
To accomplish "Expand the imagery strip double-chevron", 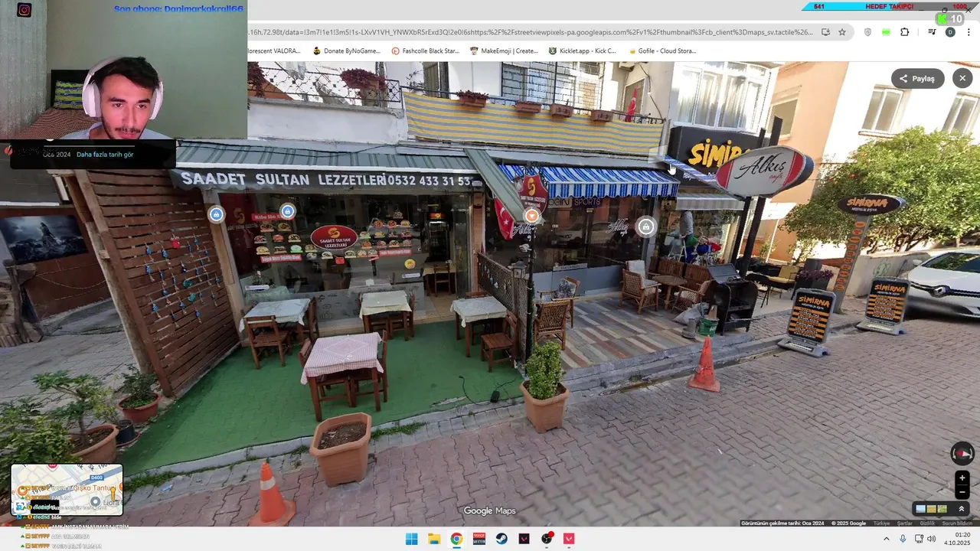I will click(962, 509).
